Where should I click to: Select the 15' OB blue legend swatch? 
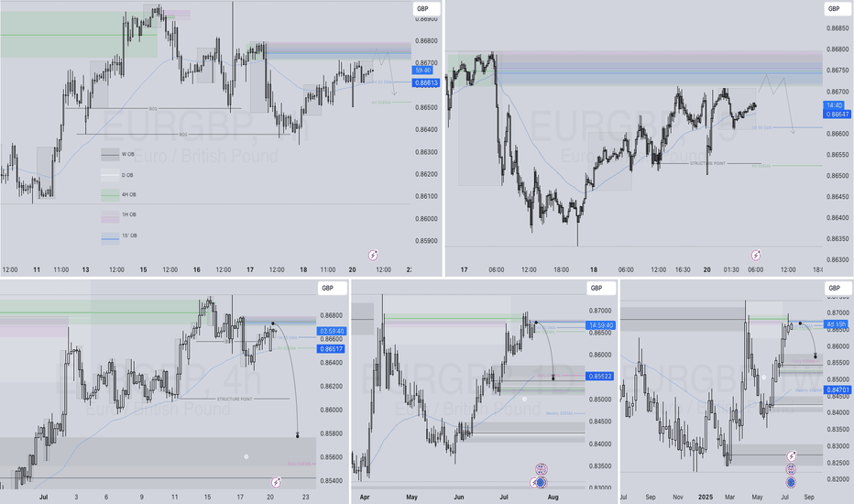(110, 238)
